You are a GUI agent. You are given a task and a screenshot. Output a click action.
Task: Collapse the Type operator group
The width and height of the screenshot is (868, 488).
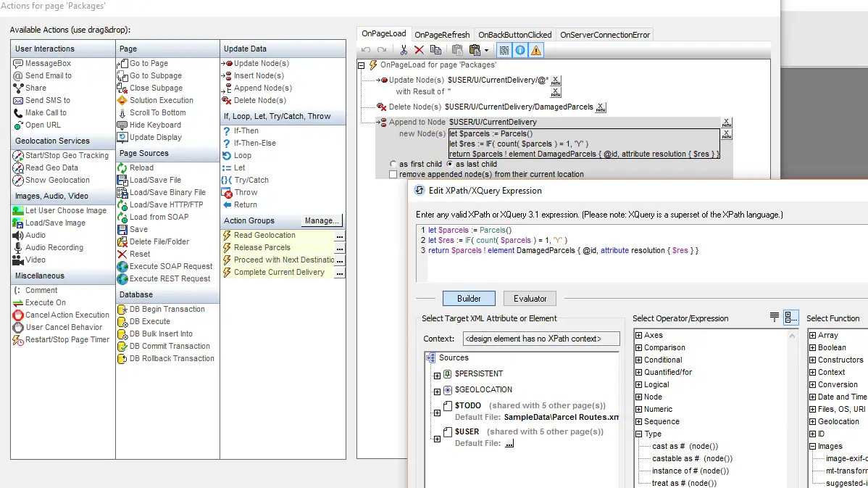639,434
